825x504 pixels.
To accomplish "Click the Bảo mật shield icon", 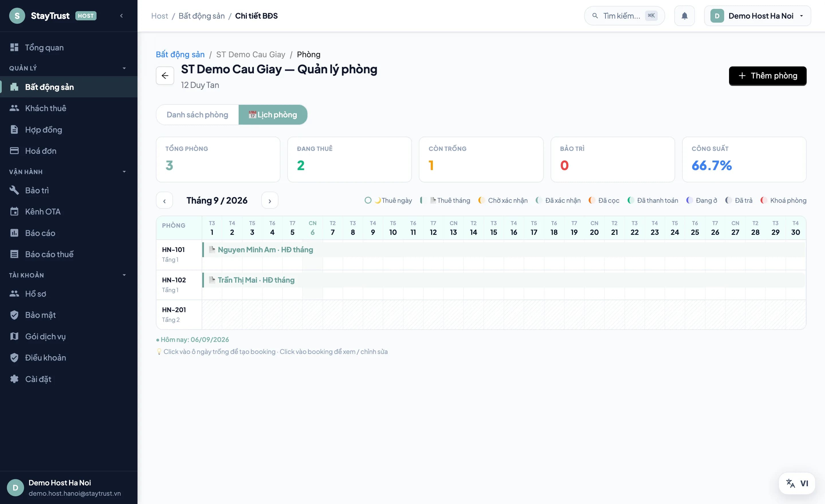I will 14,315.
